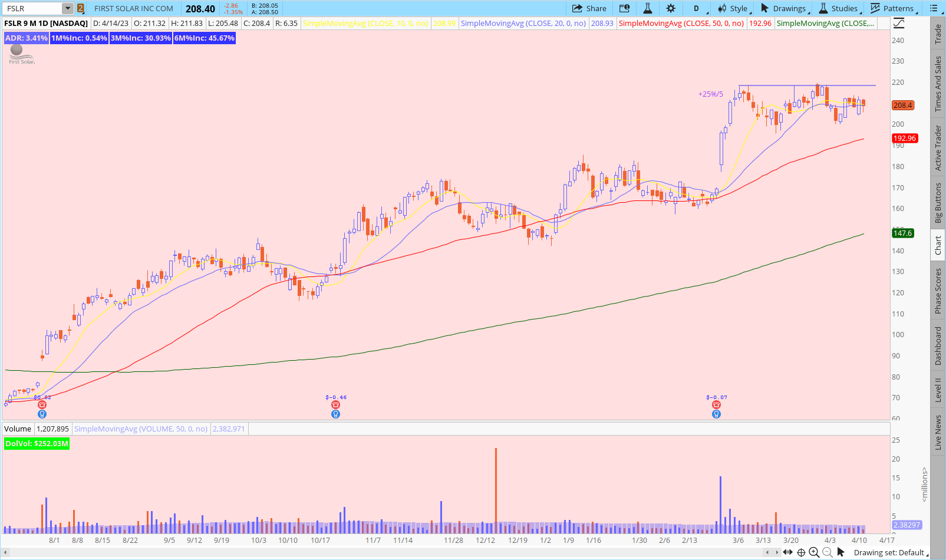The image size is (946, 560).
Task: Expand the symbol selector dropdown arrow
Action: pos(68,8)
